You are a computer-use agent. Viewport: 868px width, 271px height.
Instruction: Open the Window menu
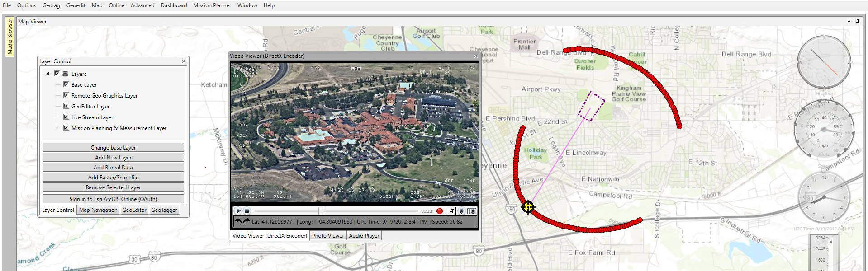tap(247, 5)
